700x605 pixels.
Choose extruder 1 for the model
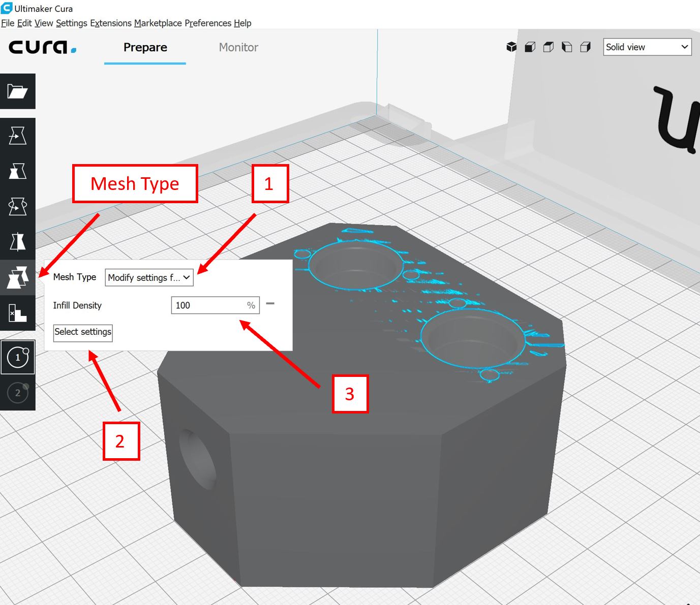click(x=18, y=357)
